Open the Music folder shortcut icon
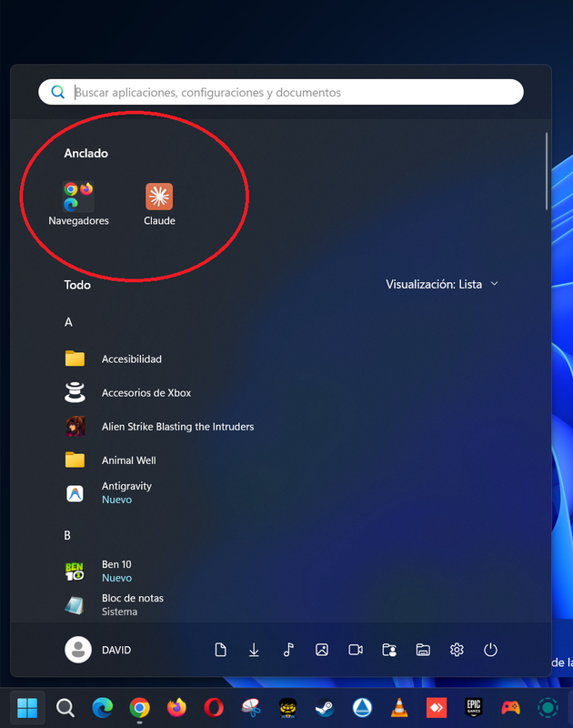This screenshot has height=728, width=573. click(x=288, y=650)
